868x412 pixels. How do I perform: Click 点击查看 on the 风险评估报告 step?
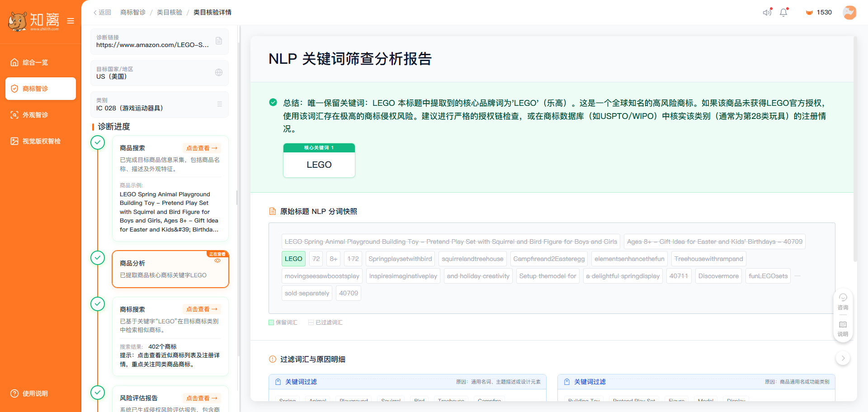tap(202, 398)
